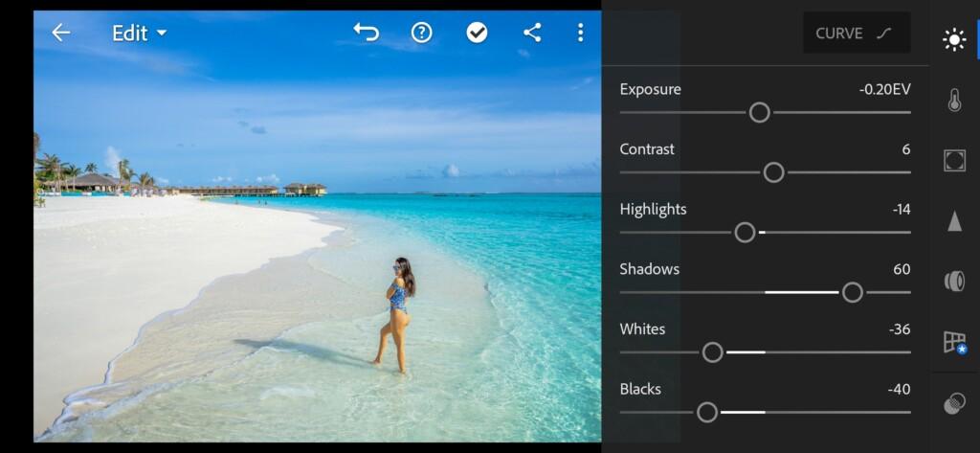Tap the Blacks value -40
This screenshot has width=980, height=453.
click(899, 390)
